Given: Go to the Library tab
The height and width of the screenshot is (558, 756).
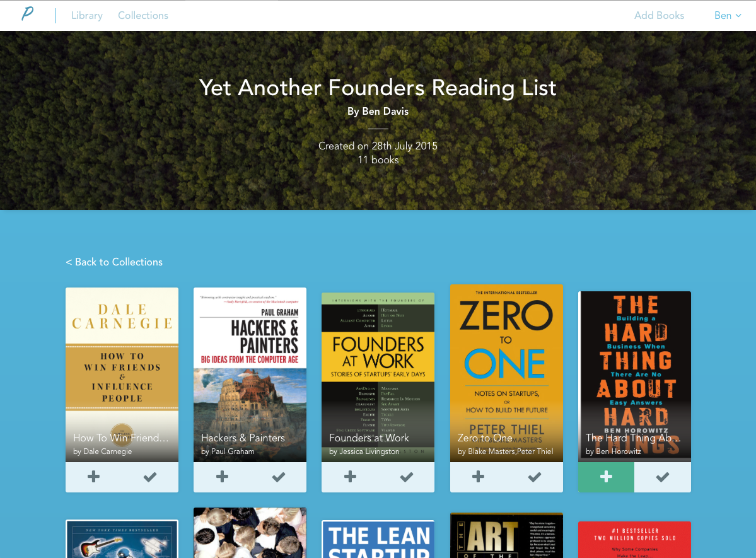Looking at the screenshot, I should coord(87,15).
